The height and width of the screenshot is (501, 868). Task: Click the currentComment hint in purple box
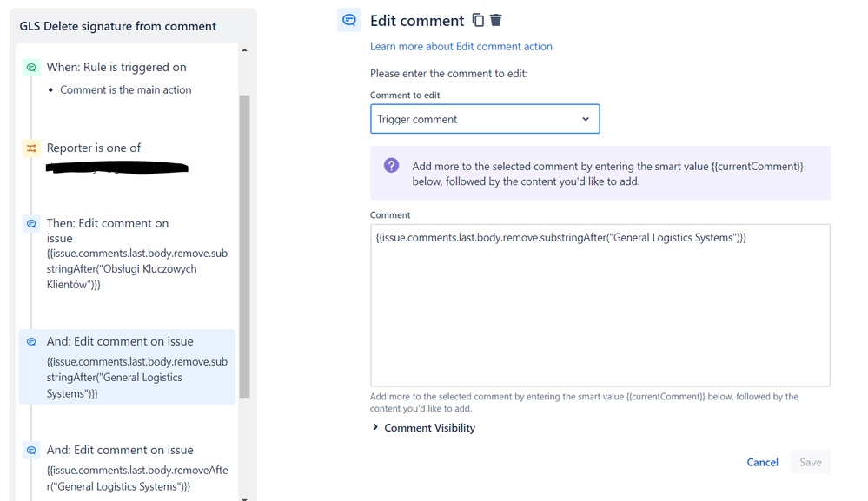[607, 174]
